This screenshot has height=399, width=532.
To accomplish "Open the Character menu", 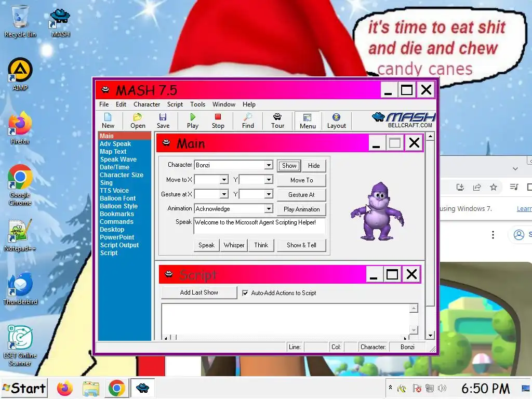I will (x=147, y=104).
